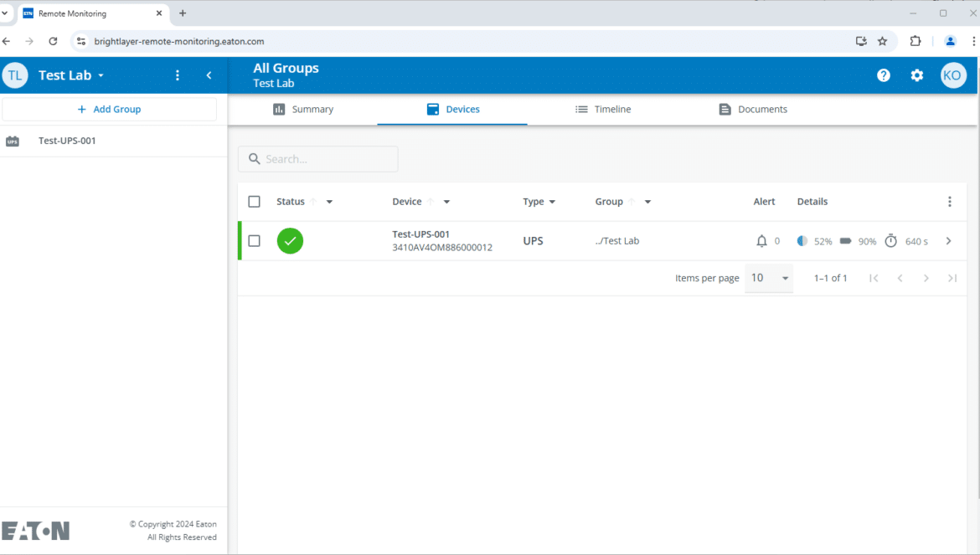The height and width of the screenshot is (555, 980).
Task: Open the Device column filter dropdown
Action: click(447, 202)
